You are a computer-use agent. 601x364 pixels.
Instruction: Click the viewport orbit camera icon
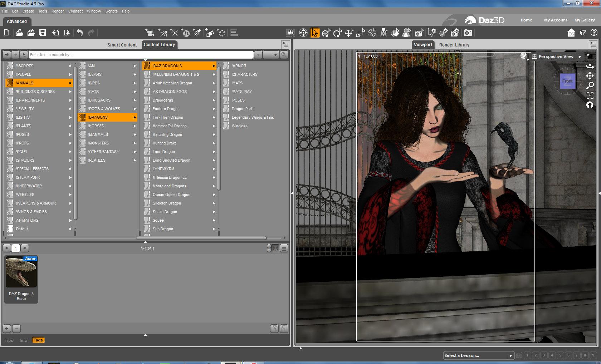(x=590, y=66)
